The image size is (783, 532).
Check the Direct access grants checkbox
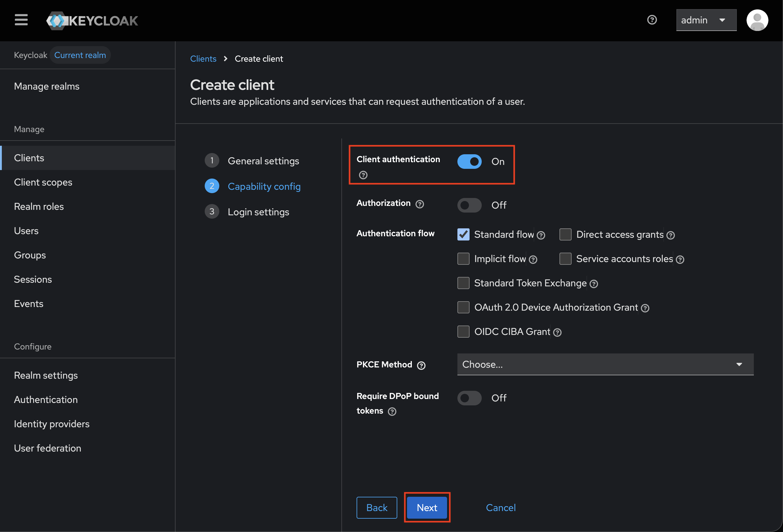565,234
